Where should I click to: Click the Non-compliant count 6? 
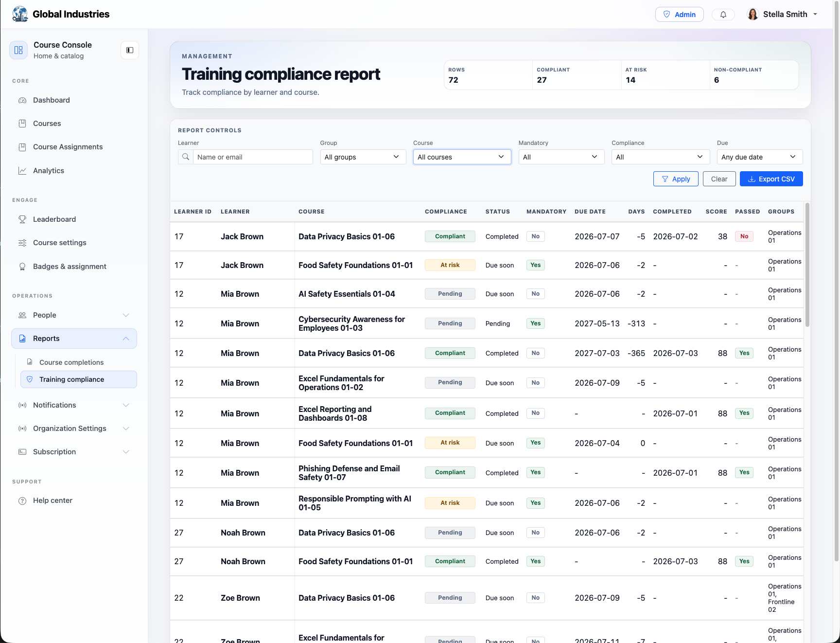point(717,80)
